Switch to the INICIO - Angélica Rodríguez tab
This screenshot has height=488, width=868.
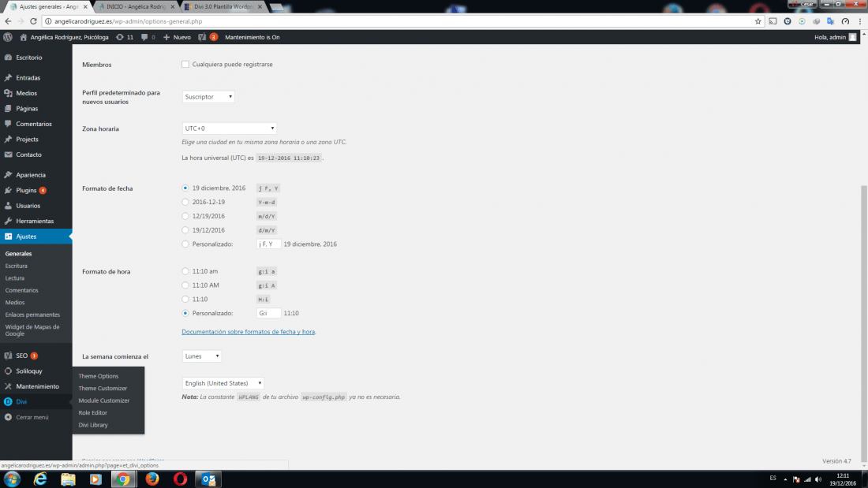click(x=136, y=6)
